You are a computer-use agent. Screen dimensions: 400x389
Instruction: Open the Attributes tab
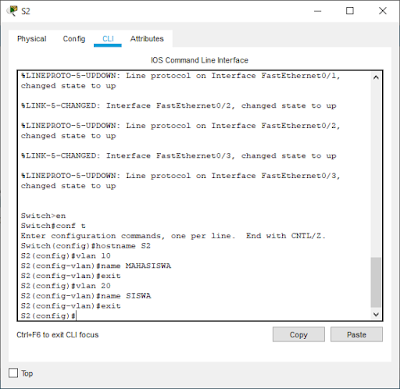(147, 39)
